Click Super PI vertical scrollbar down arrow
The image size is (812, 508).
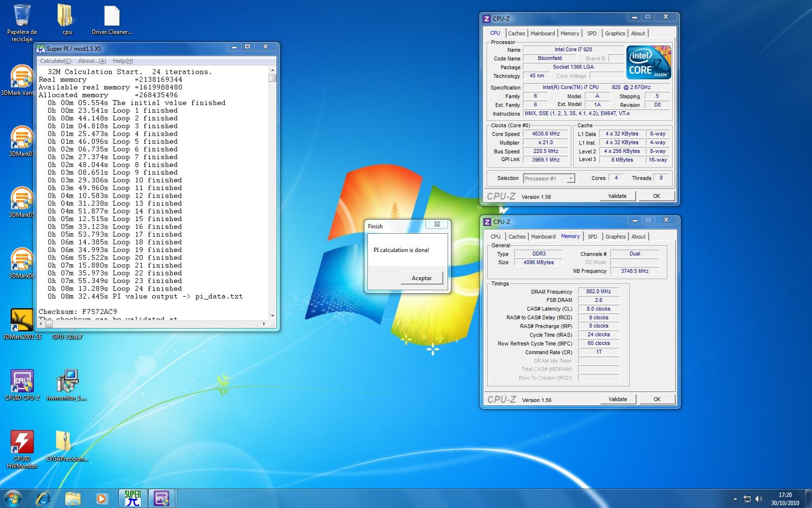pos(273,316)
